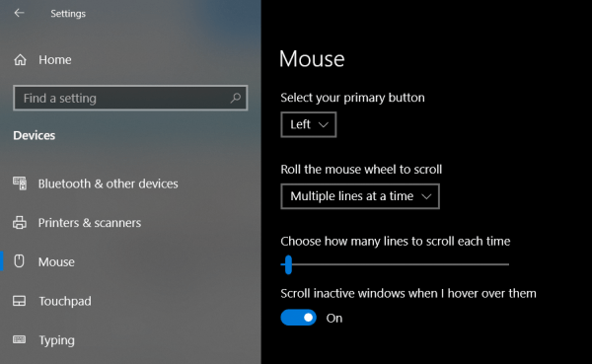Click in Find a setting search box
592x364 pixels.
tap(130, 99)
